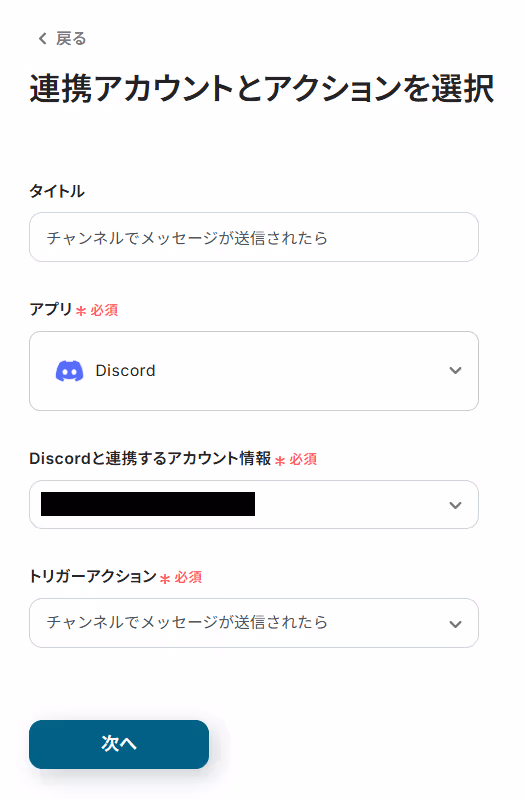Image resolution: width=525 pixels, height=800 pixels.
Task: Open the アプリ dropdown chevron
Action: [x=455, y=370]
